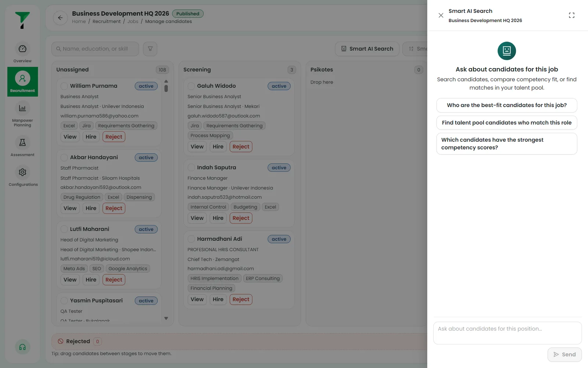Screen dimensions: 588x368
Task: Click the rejected circle-slash icon
Action: (x=60, y=341)
